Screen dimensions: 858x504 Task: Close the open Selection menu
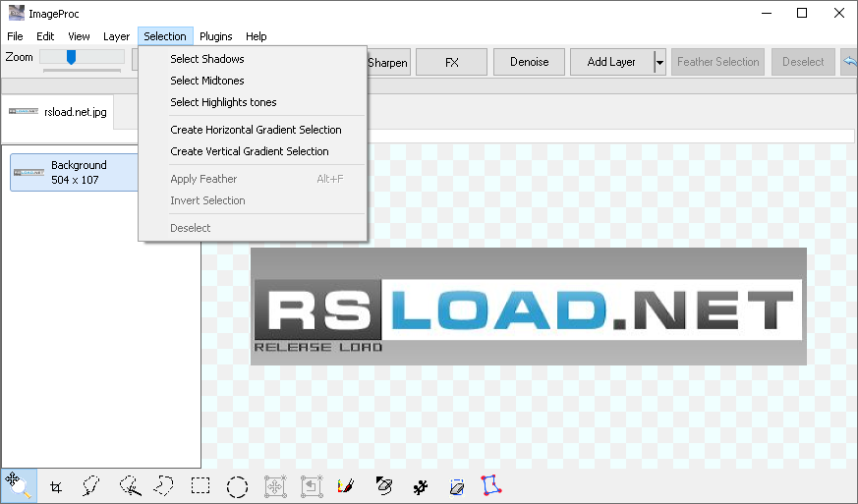click(x=165, y=36)
